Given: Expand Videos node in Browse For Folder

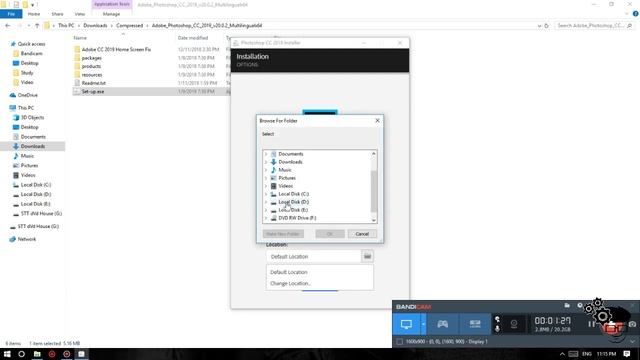Looking at the screenshot, I should click(266, 186).
